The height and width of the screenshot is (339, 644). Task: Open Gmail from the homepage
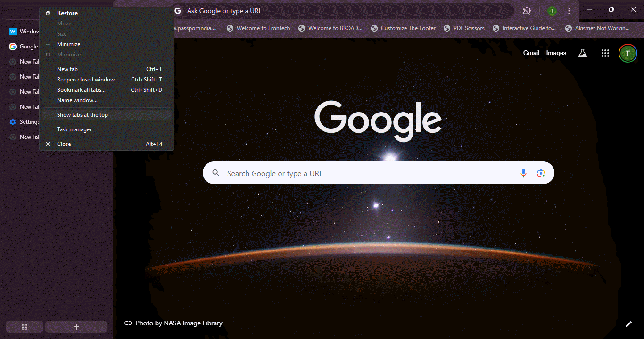click(x=531, y=53)
